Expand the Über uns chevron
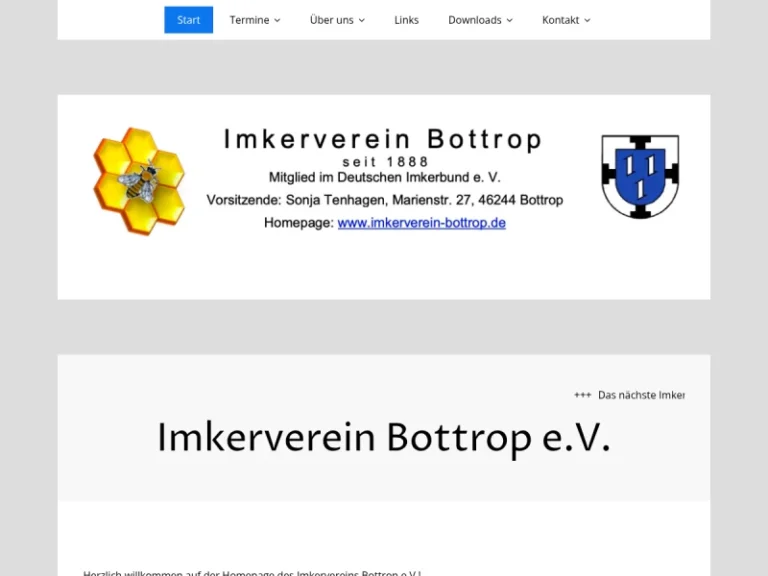 361,21
